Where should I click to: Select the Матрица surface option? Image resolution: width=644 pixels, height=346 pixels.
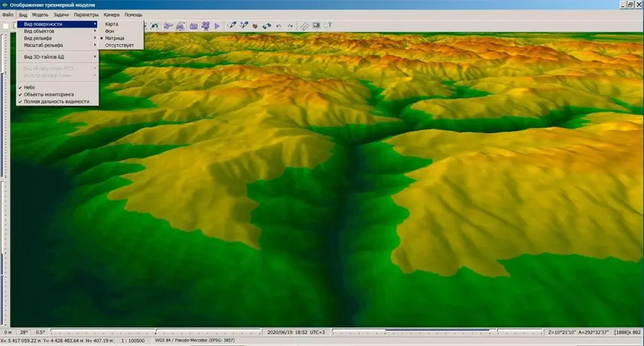pyautogui.click(x=114, y=38)
